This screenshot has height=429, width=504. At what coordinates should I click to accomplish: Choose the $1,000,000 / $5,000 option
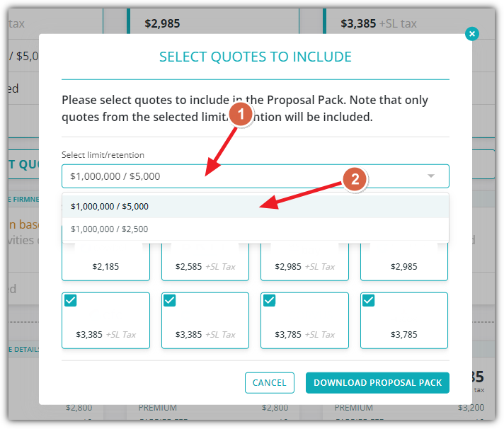(256, 206)
